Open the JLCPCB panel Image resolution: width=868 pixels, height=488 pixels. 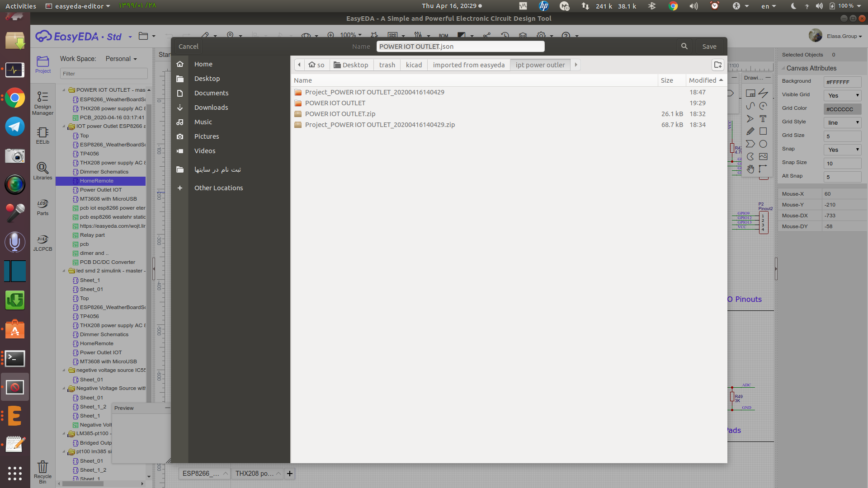click(42, 243)
